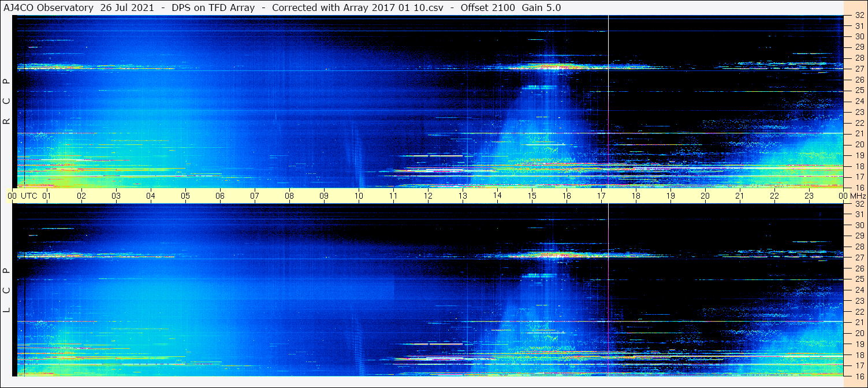The height and width of the screenshot is (388, 868).
Task: Click the 26 frequency label in LCP panel
Action: [x=859, y=268]
